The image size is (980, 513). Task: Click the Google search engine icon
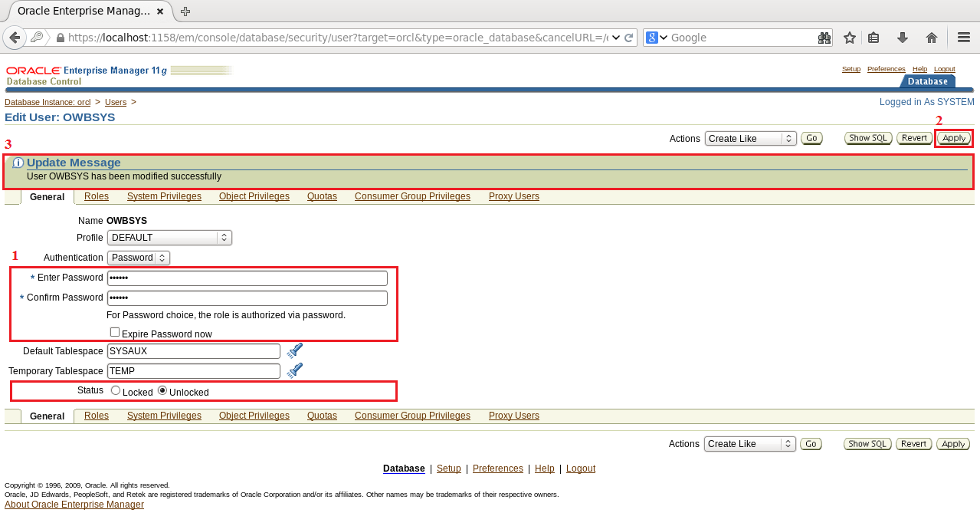652,38
